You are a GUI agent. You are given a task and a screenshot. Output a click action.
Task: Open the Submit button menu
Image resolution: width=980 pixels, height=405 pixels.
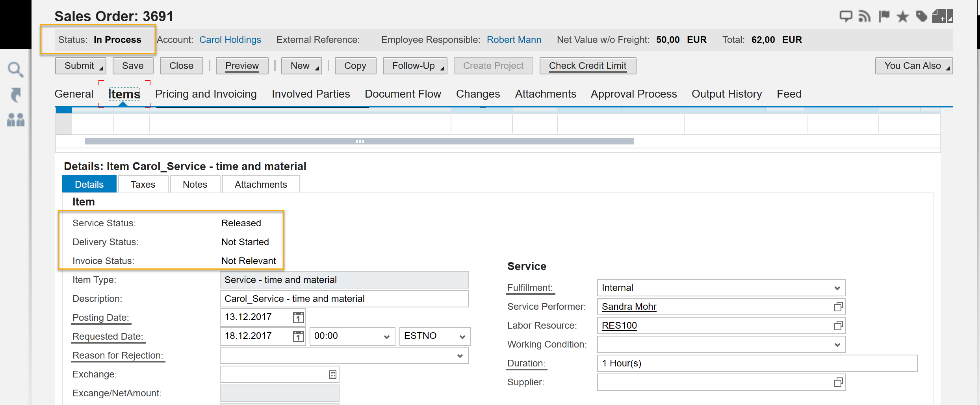[101, 68]
